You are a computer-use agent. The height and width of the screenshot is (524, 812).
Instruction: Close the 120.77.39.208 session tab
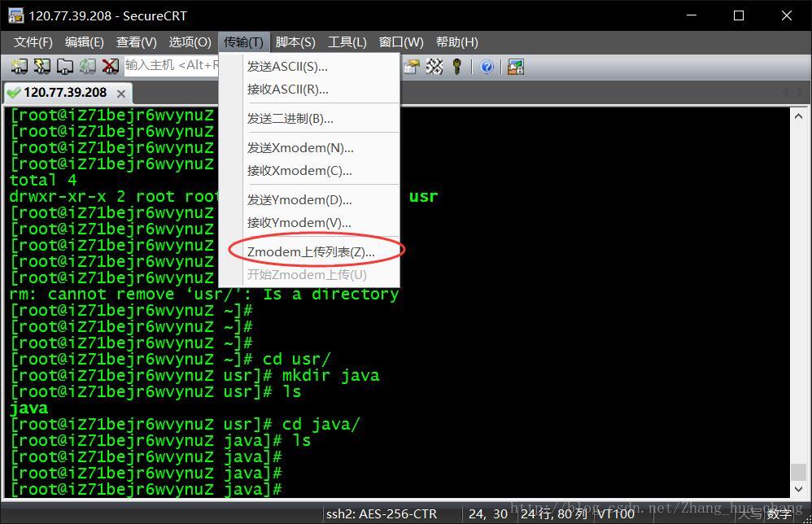pyautogui.click(x=121, y=94)
